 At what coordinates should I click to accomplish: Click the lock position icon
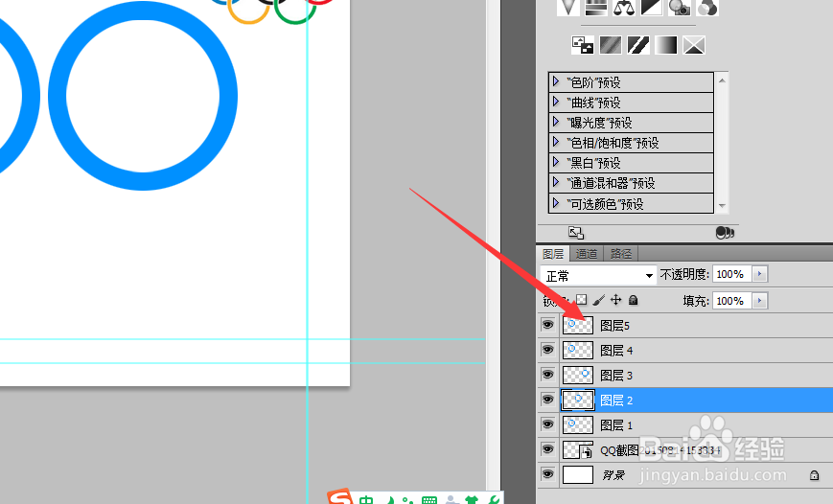[x=615, y=300]
